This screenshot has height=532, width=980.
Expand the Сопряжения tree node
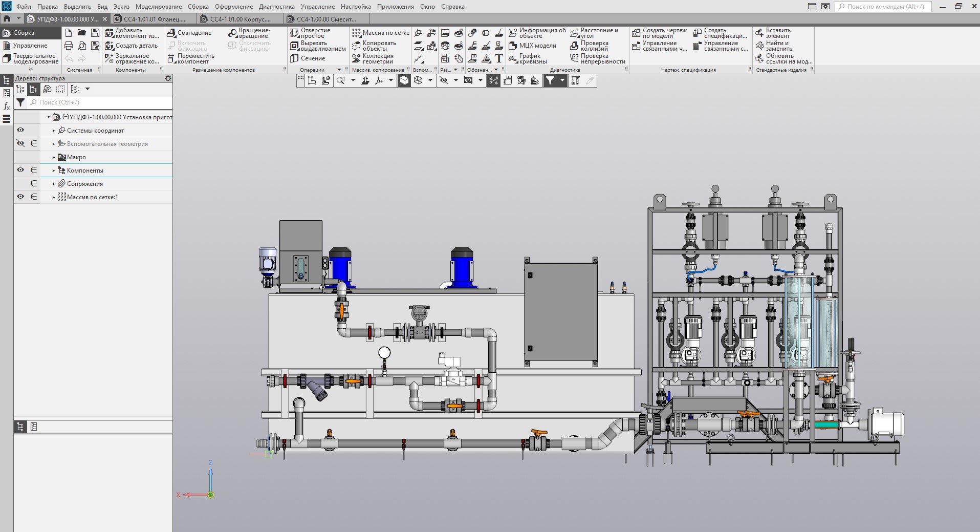pos(54,184)
